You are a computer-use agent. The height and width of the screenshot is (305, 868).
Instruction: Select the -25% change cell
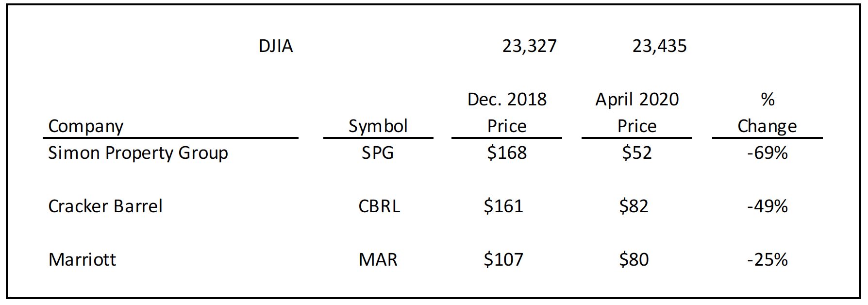767,260
